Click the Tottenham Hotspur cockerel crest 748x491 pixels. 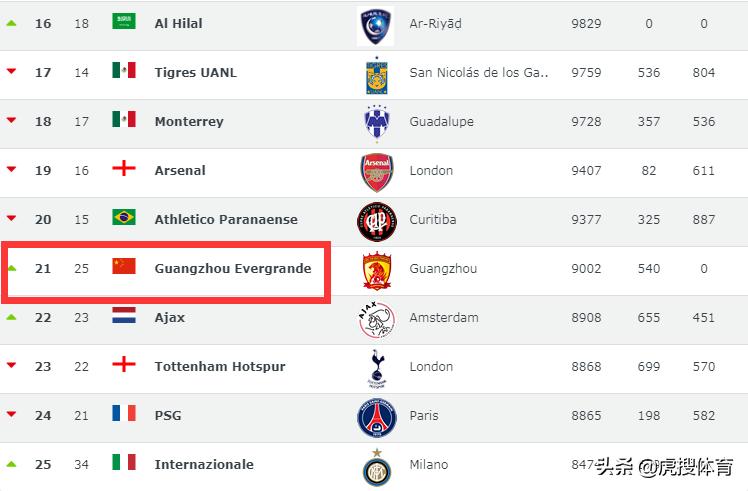click(x=376, y=368)
